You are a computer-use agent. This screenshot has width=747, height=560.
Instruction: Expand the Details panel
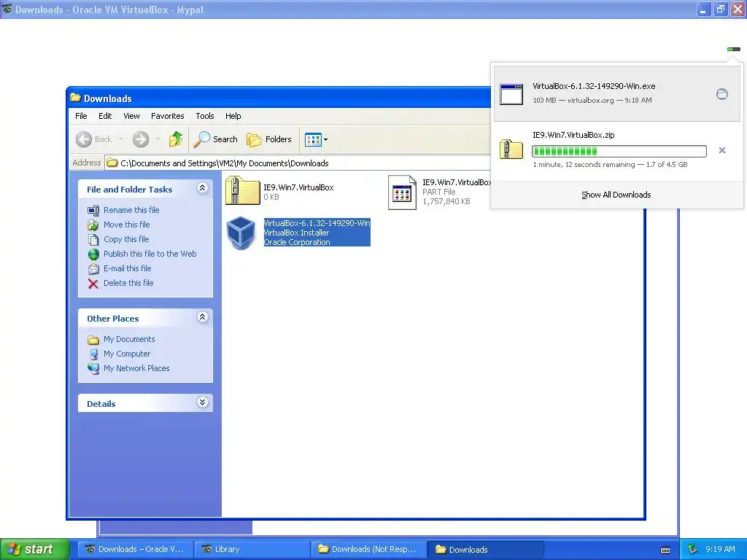[203, 402]
